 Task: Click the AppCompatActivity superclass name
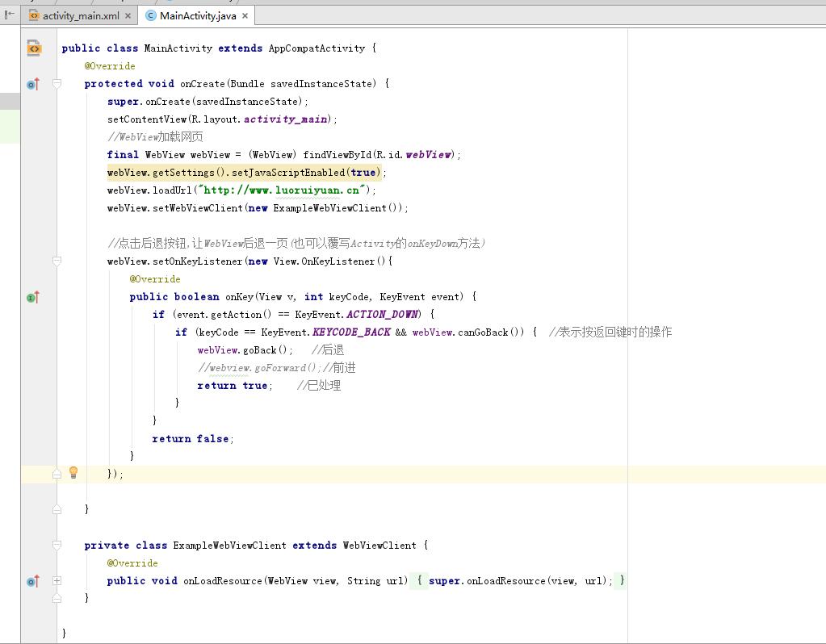coord(317,48)
